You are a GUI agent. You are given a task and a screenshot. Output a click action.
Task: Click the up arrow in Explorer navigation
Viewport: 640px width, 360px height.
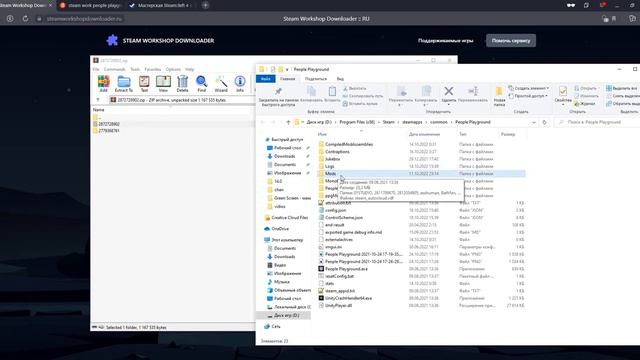288,122
